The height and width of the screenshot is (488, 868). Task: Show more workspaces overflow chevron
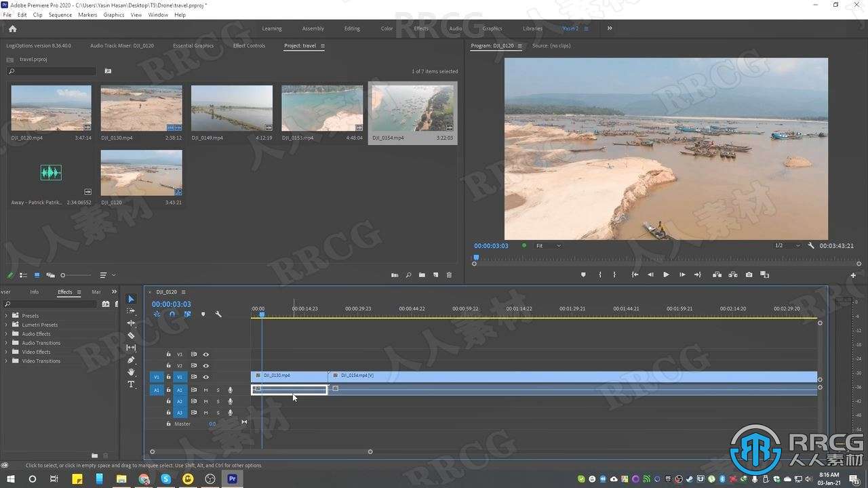point(610,28)
